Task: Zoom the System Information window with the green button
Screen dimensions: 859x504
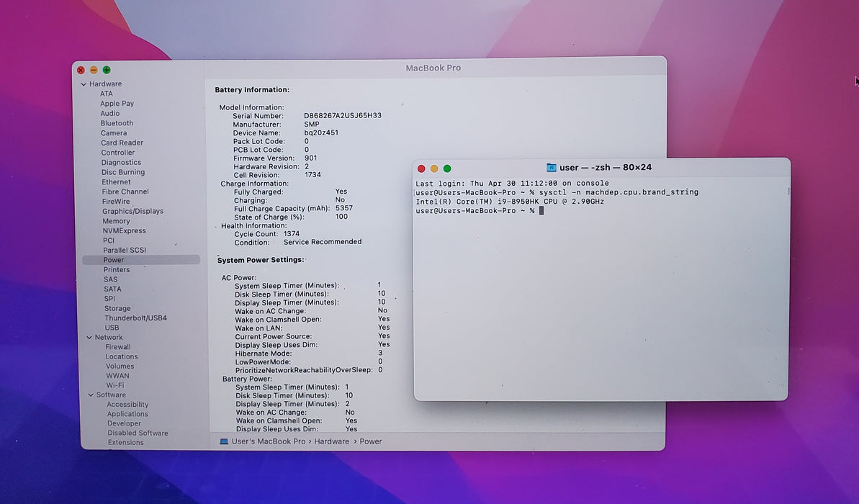Action: point(107,70)
